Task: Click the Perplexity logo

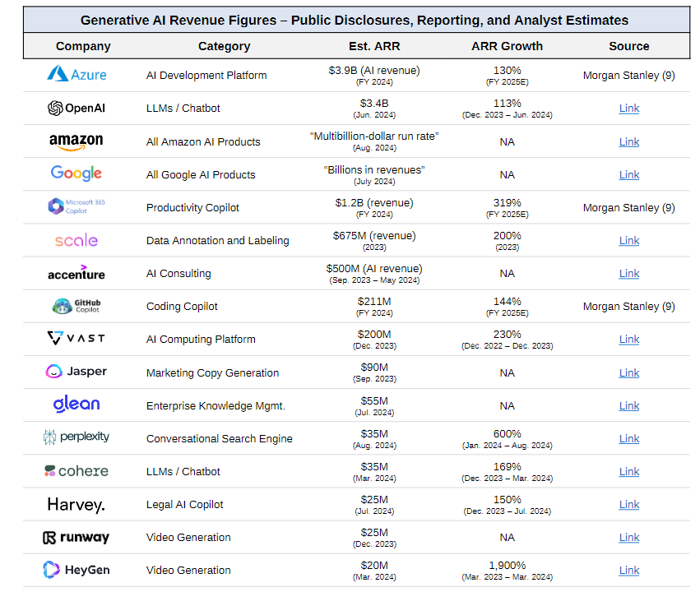Action: pyautogui.click(x=76, y=437)
